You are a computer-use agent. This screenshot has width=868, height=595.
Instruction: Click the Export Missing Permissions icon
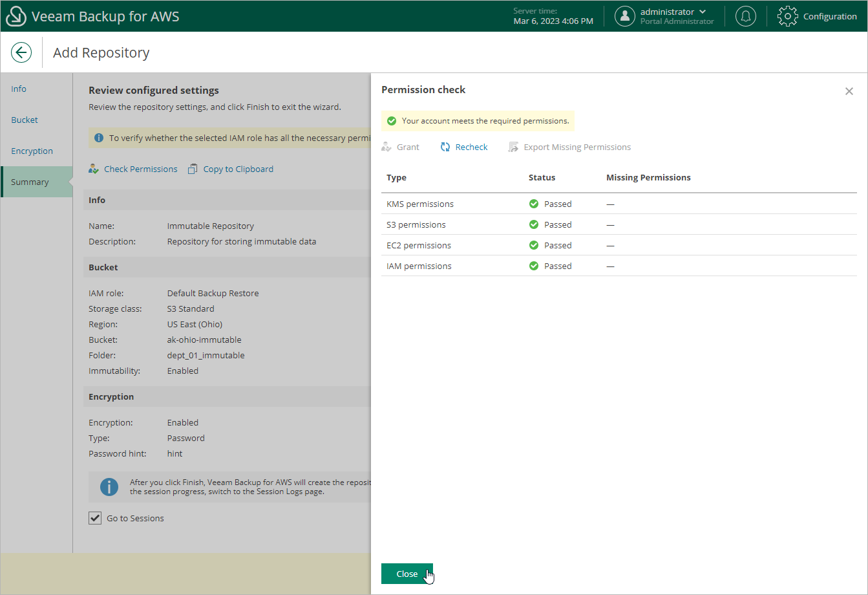[513, 147]
